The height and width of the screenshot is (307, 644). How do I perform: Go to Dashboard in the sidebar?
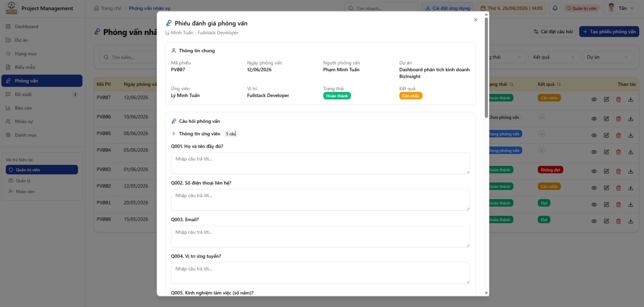coord(42,26)
